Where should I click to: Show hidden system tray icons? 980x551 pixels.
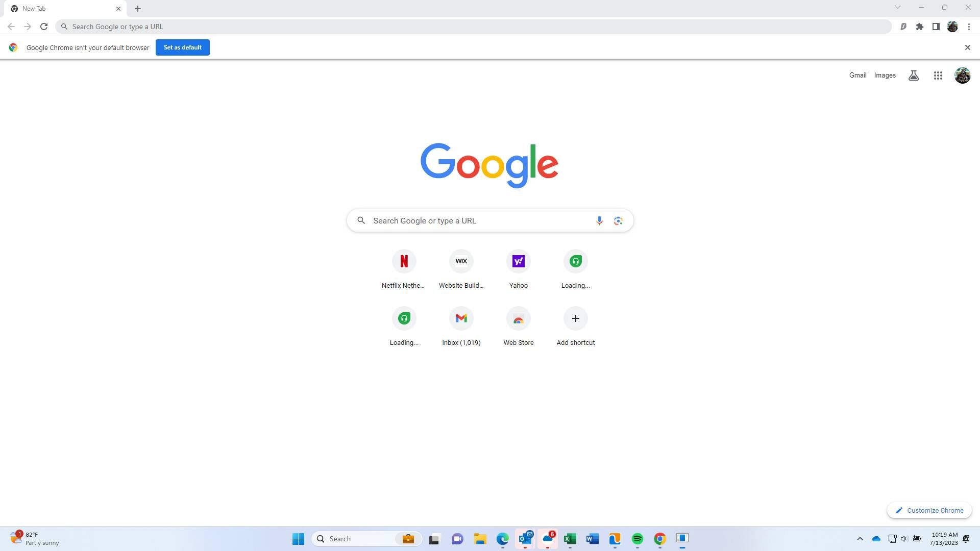tap(860, 539)
